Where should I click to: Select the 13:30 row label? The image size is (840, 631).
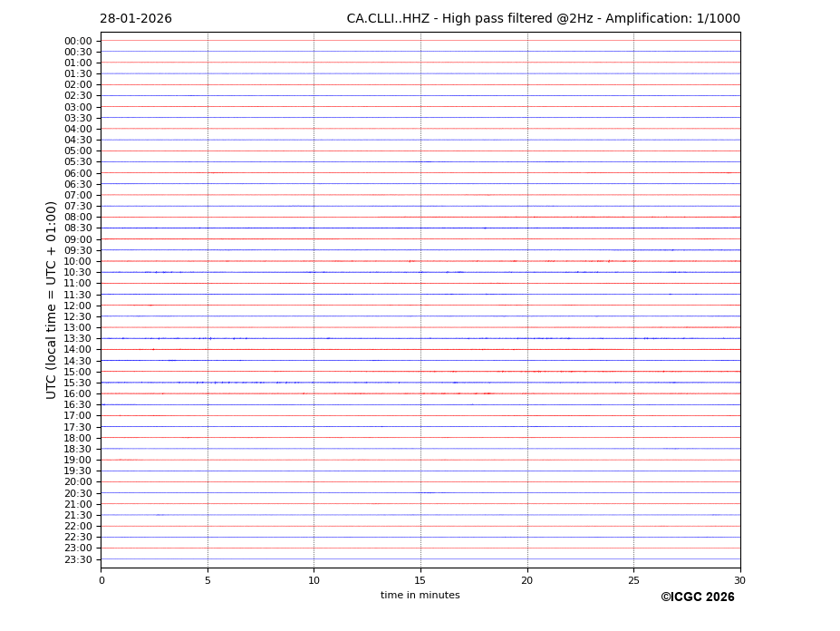78,339
